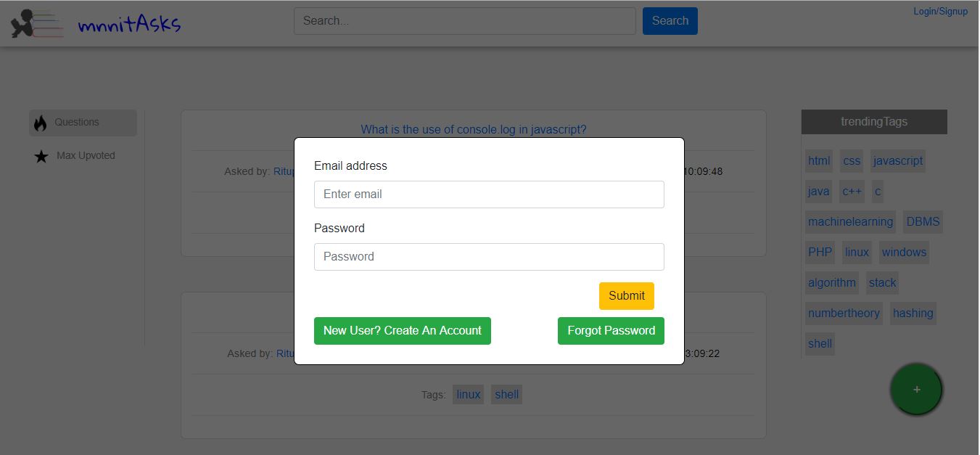This screenshot has width=980, height=455.
Task: Focus the top Search text box
Action: click(x=464, y=21)
